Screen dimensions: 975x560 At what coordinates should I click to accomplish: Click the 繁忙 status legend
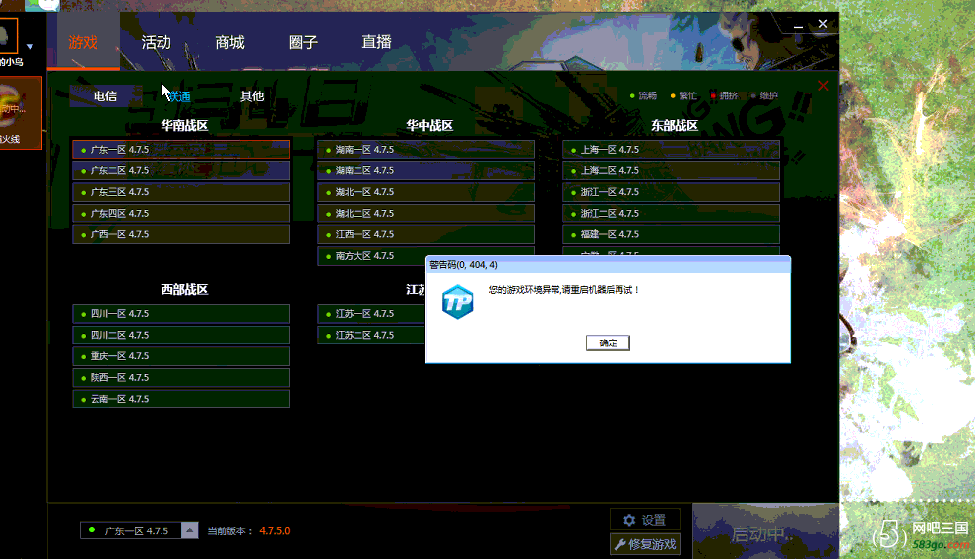click(684, 95)
